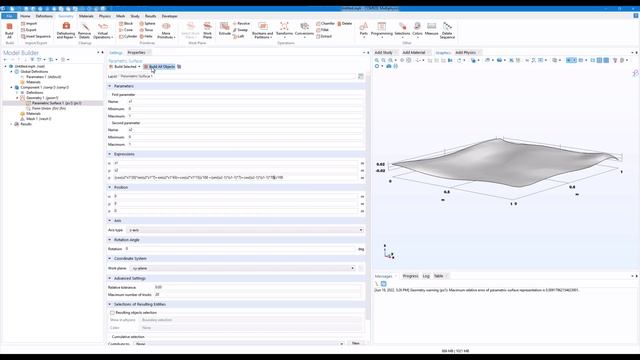Click the Build All Objects button
Viewport: 640px width, 360px height.
click(x=159, y=67)
